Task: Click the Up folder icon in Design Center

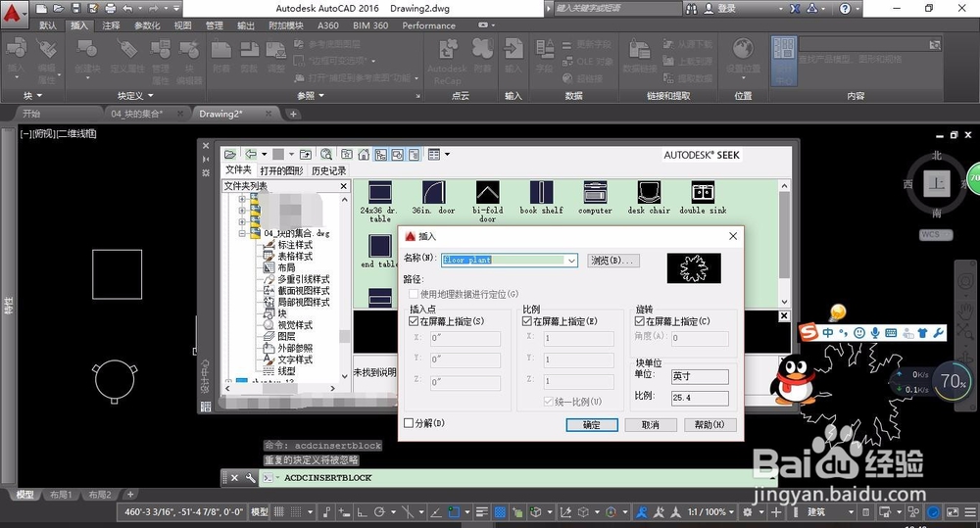Action: click(x=306, y=155)
